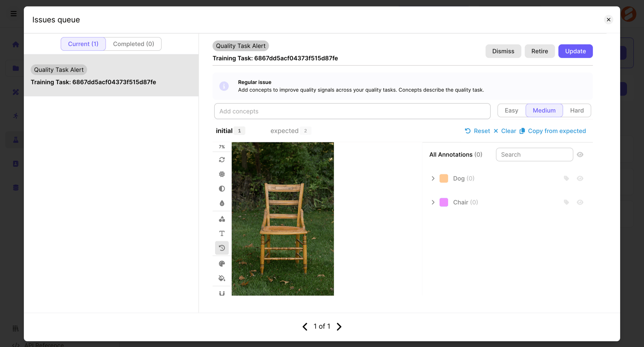Click the info icon beside Regular issue
This screenshot has height=347, width=644.
tap(224, 86)
